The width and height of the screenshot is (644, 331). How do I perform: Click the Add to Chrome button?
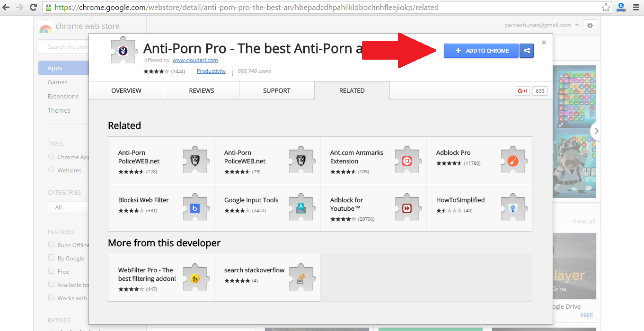pyautogui.click(x=481, y=51)
